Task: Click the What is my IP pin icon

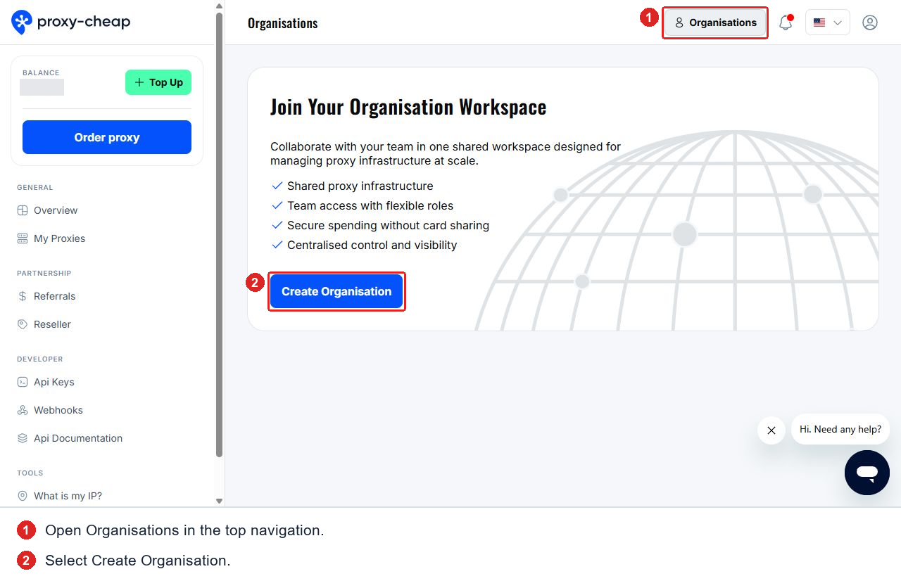Action: pos(23,496)
